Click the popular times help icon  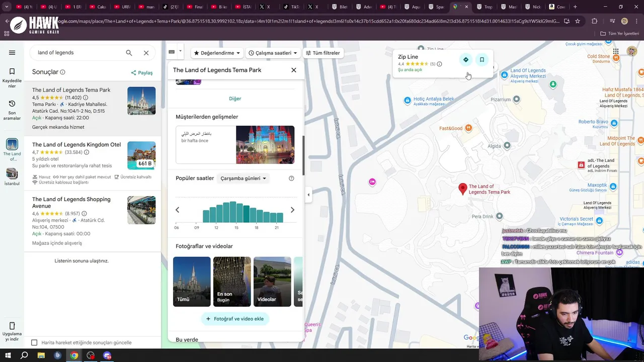[291, 178]
